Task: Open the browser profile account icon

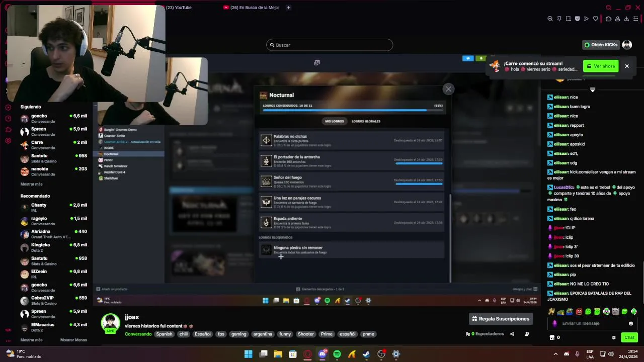Action: [x=617, y=19]
